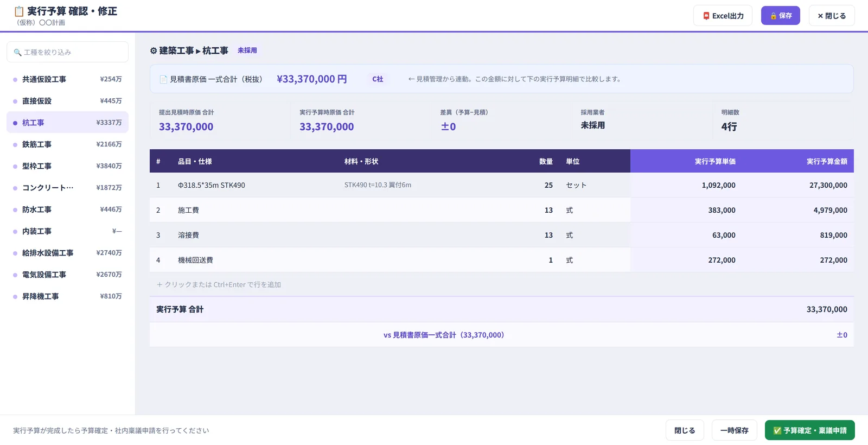
Task: Click the 実行予算金額 column header
Action: point(827,161)
